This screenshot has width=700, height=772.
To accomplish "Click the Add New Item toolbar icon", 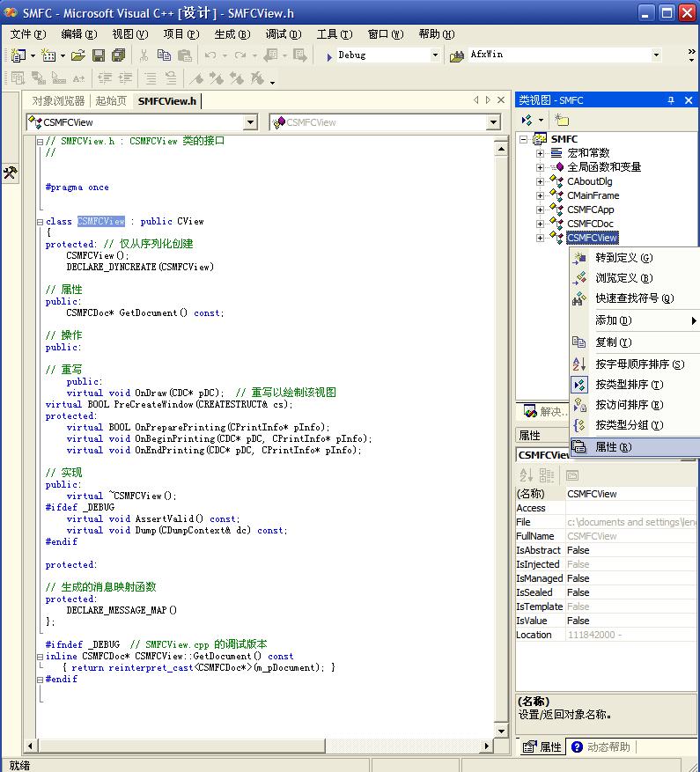I will coord(48,55).
